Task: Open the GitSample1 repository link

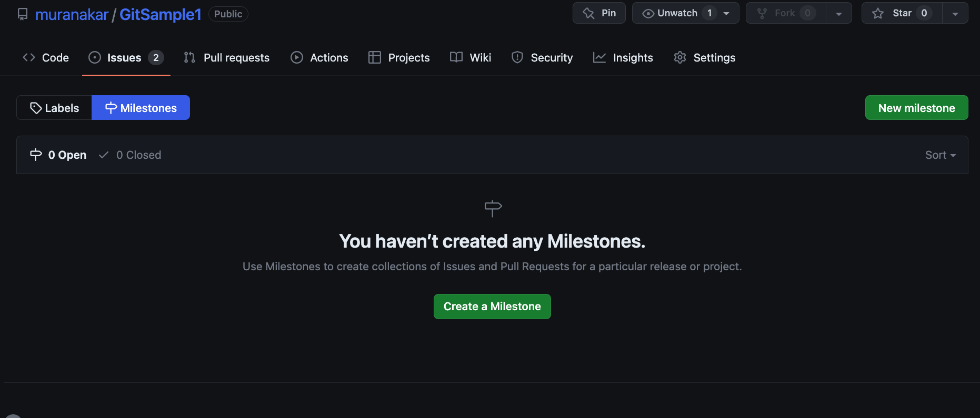Action: [161, 14]
